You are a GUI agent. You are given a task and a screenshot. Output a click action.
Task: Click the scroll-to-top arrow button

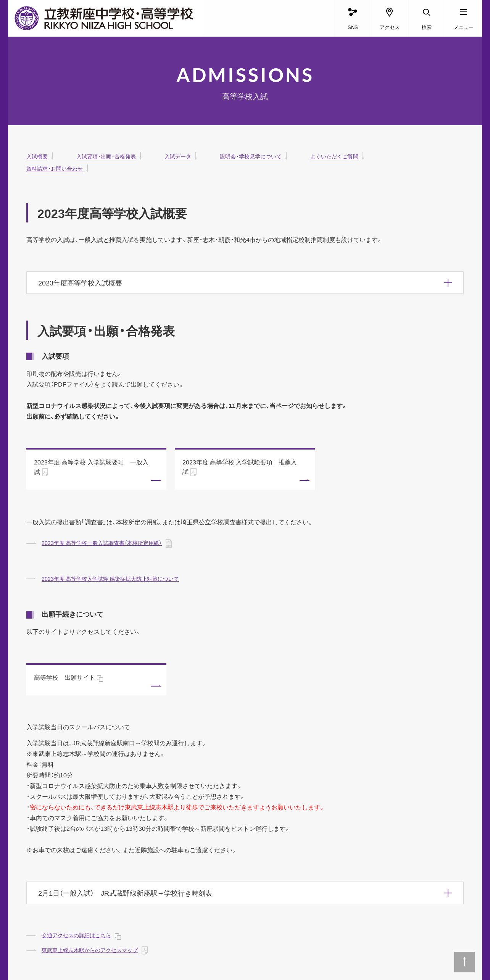[464, 962]
